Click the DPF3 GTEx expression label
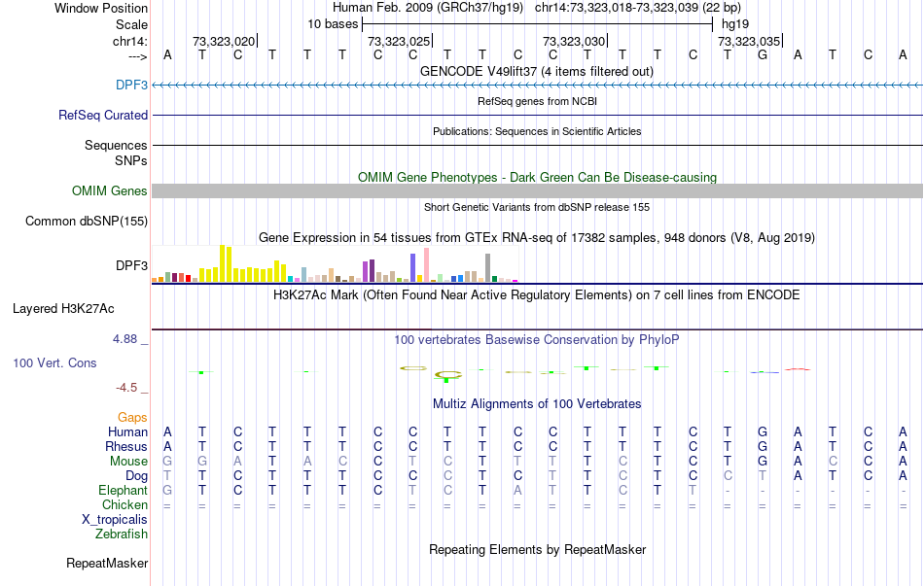Image resolution: width=924 pixels, height=586 pixels. [131, 265]
